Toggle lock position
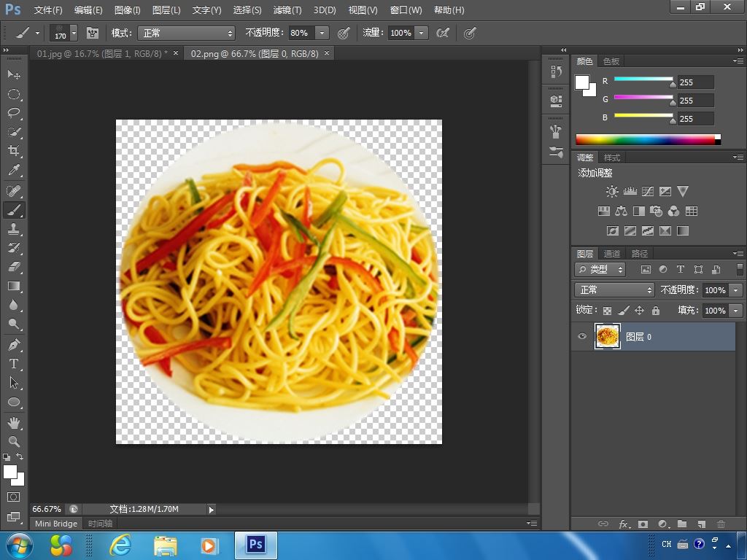Viewport: 747px width, 560px height. [639, 311]
